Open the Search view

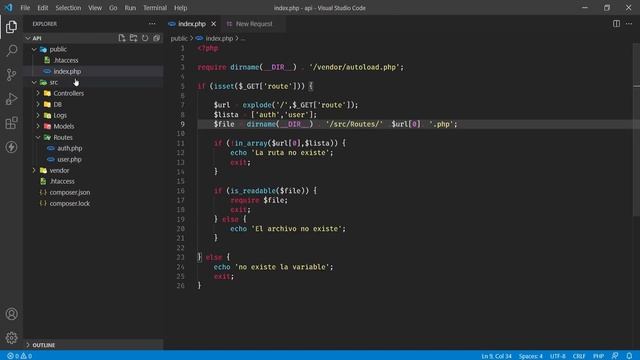tap(11, 51)
